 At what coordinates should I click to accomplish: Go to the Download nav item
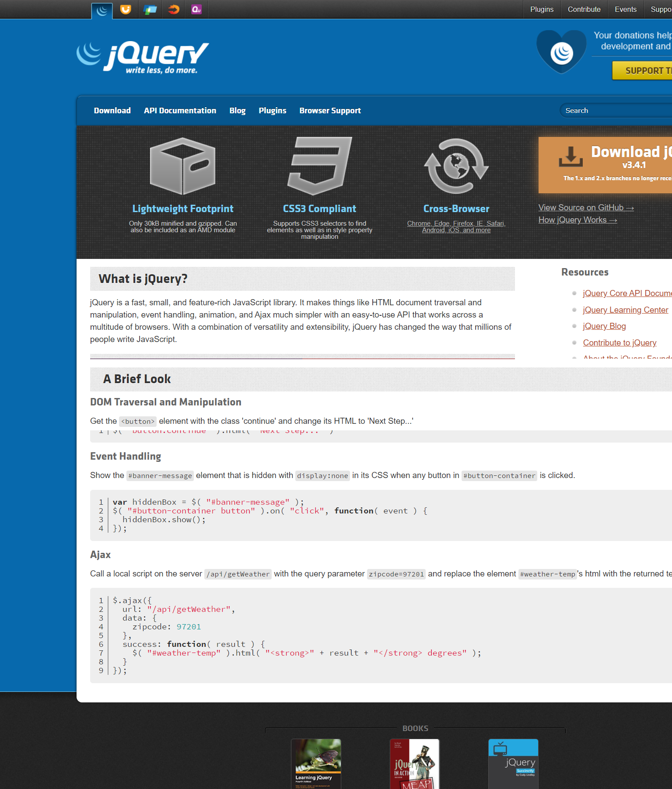(x=112, y=111)
